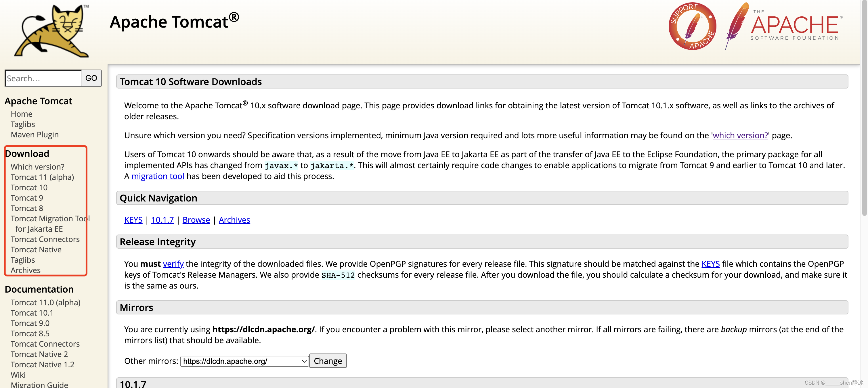Select Tomcat 9 download link

[27, 198]
